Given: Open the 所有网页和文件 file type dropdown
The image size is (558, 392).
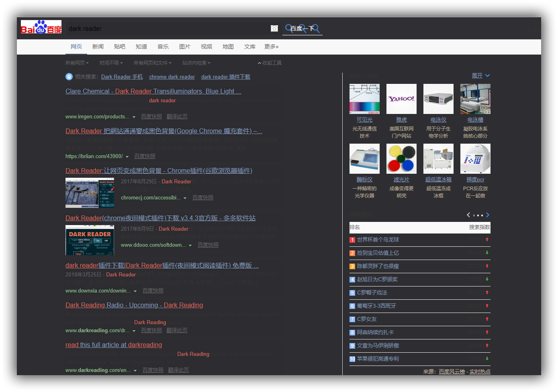Looking at the screenshot, I should pos(153,63).
